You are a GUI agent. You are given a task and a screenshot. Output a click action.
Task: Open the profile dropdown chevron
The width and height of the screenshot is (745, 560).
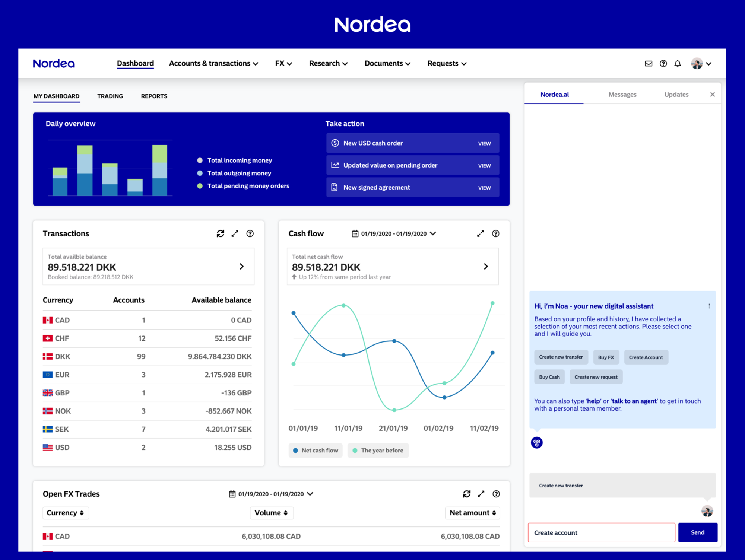click(709, 64)
